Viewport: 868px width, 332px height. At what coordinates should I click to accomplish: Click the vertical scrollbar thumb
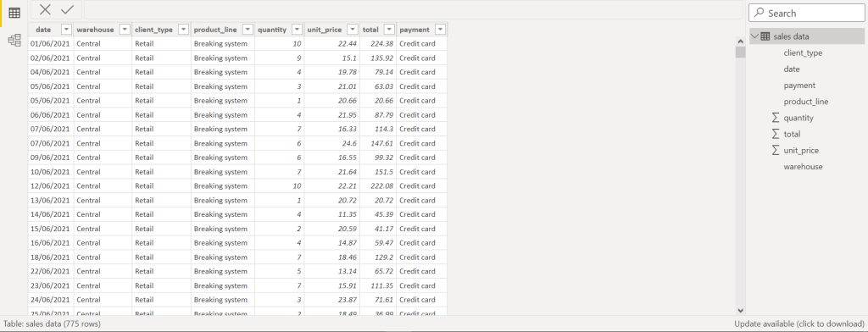[740, 53]
